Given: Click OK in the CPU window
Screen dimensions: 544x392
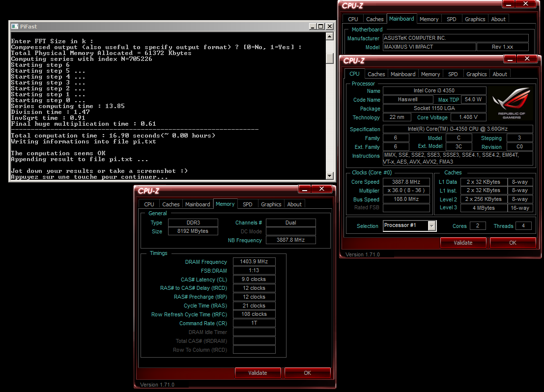Looking at the screenshot, I should click(x=513, y=243).
